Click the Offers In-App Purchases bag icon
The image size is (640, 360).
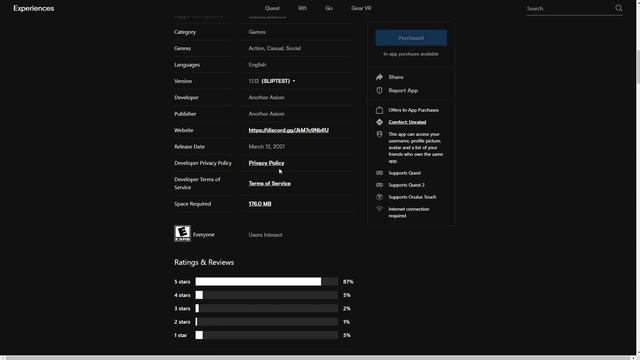coord(379,110)
